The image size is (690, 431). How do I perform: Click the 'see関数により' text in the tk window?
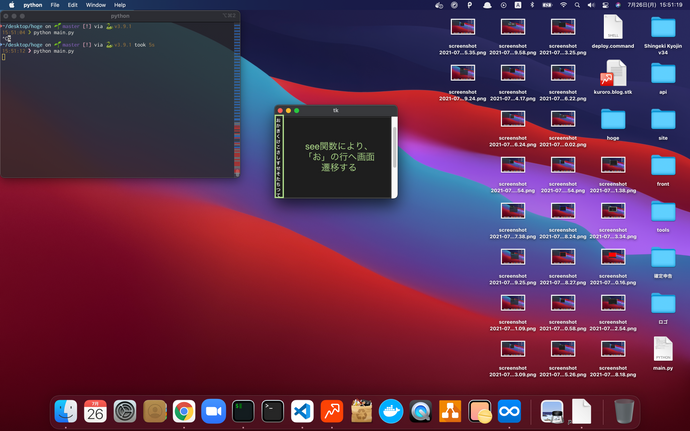point(337,147)
